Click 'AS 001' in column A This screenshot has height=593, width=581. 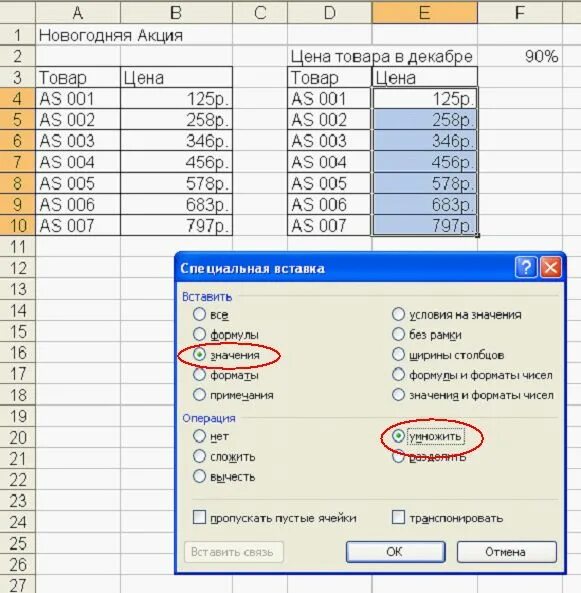click(x=78, y=98)
